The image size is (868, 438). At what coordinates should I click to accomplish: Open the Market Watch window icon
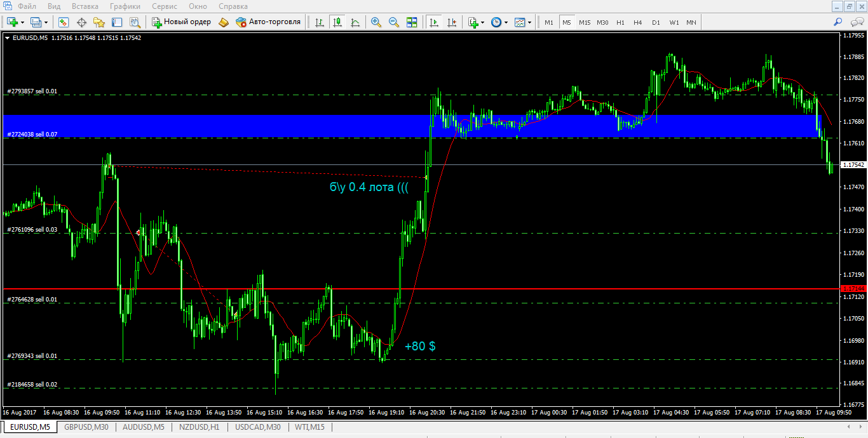click(64, 22)
